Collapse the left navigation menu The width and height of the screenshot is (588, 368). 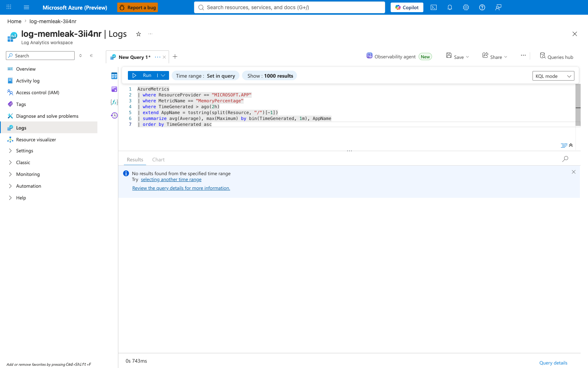(x=92, y=56)
